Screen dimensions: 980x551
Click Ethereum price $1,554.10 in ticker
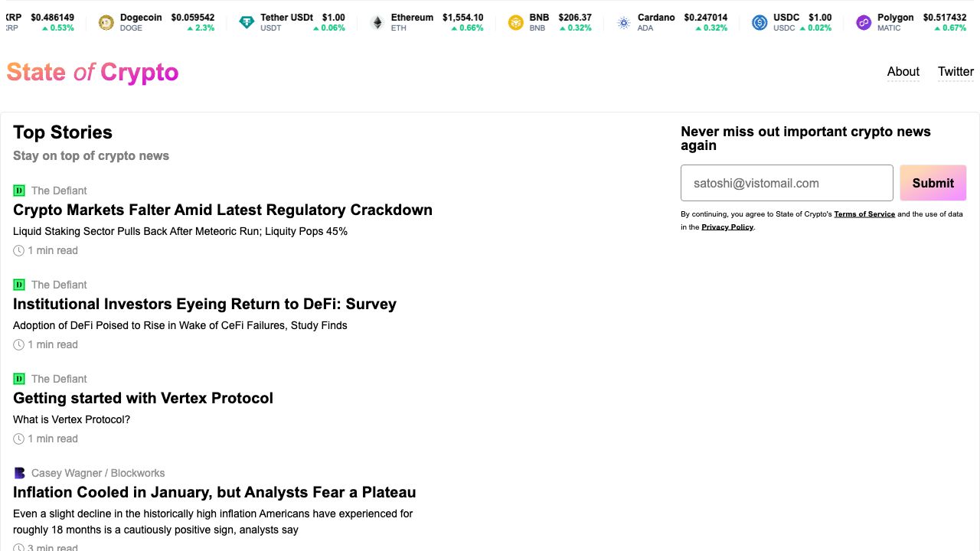[463, 18]
